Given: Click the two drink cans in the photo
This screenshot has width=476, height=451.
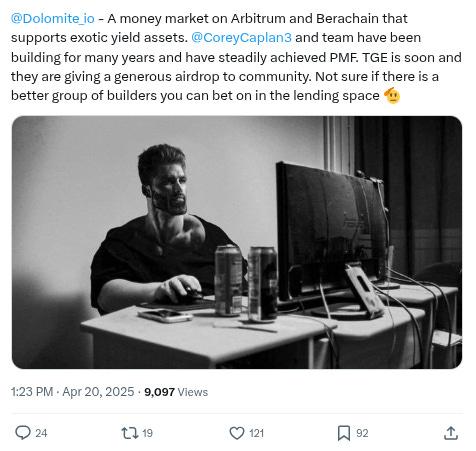Looking at the screenshot, I should tap(246, 283).
